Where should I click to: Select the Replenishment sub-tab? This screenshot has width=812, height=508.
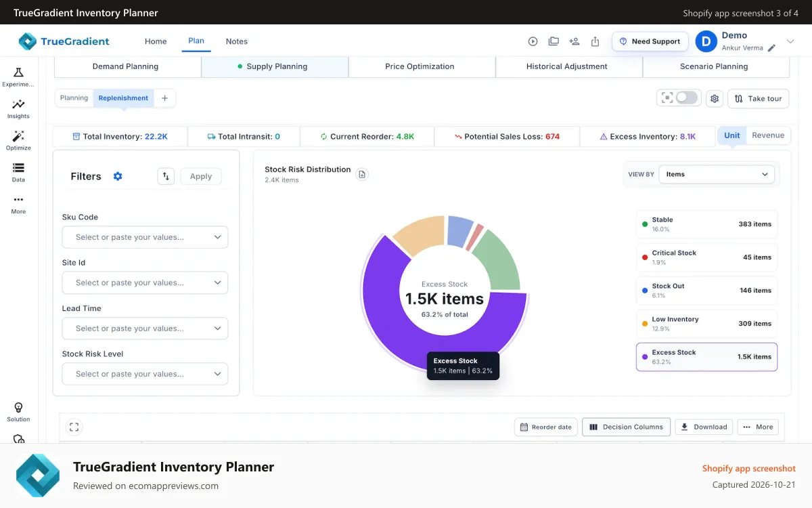(x=123, y=98)
